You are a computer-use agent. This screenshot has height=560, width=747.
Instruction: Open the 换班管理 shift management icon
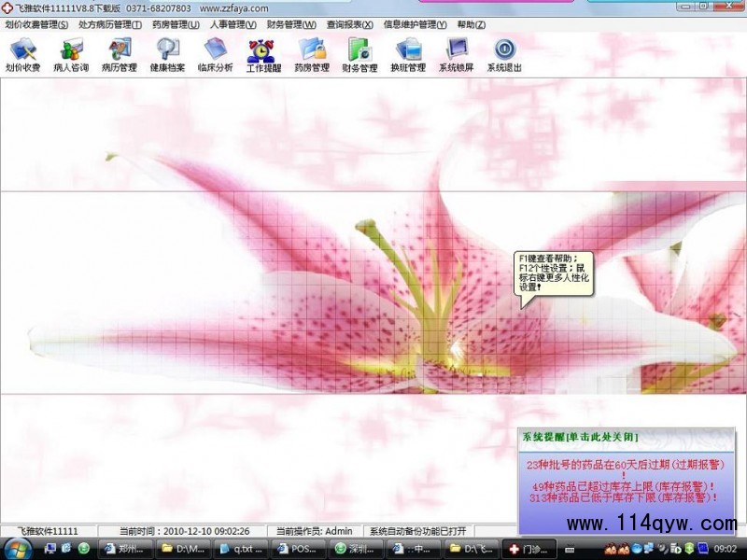408,54
